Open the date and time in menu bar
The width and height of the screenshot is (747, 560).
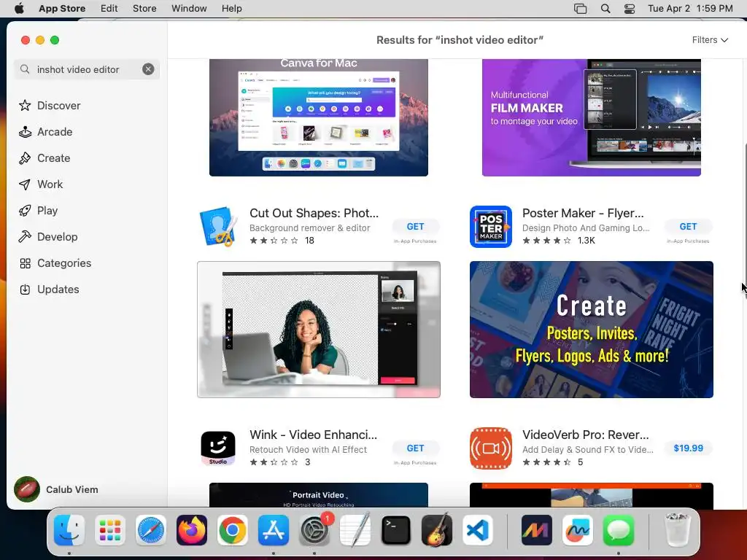[690, 8]
